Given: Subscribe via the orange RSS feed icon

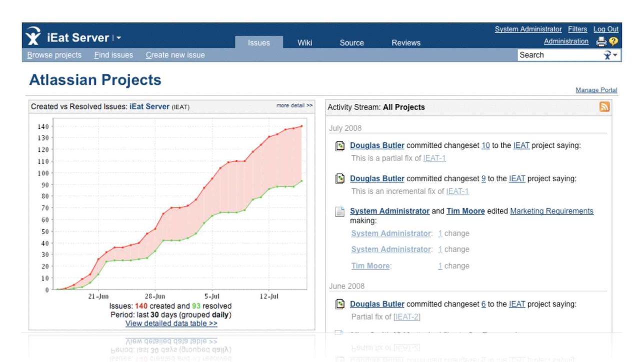Looking at the screenshot, I should [x=604, y=107].
